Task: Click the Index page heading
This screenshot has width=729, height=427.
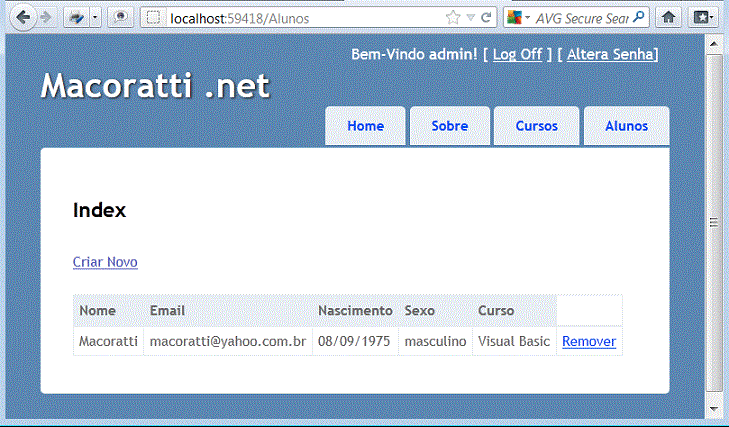Action: [x=99, y=210]
